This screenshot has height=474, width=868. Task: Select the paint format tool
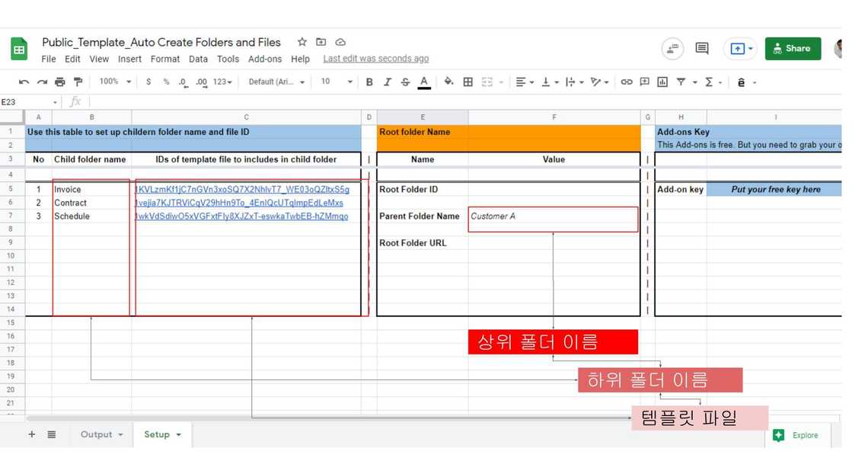point(78,82)
